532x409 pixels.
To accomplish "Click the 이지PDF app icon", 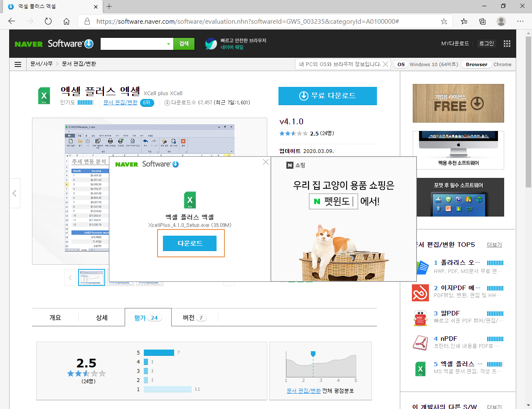I will pyautogui.click(x=421, y=293).
